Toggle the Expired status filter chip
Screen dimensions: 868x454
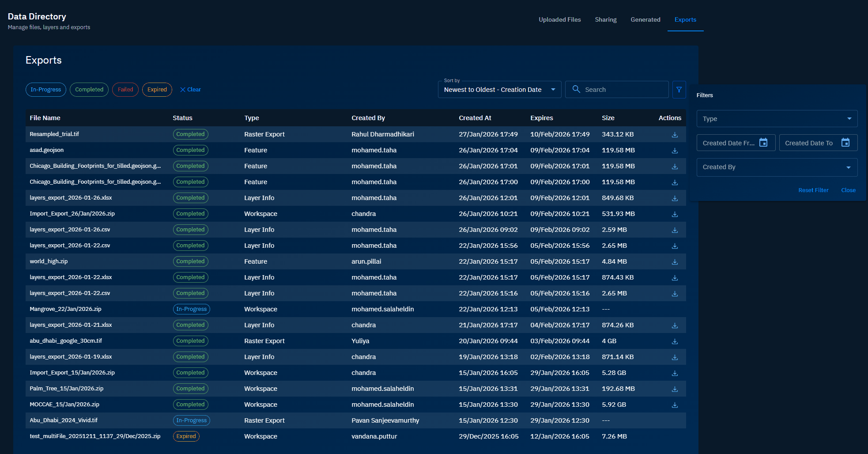157,89
